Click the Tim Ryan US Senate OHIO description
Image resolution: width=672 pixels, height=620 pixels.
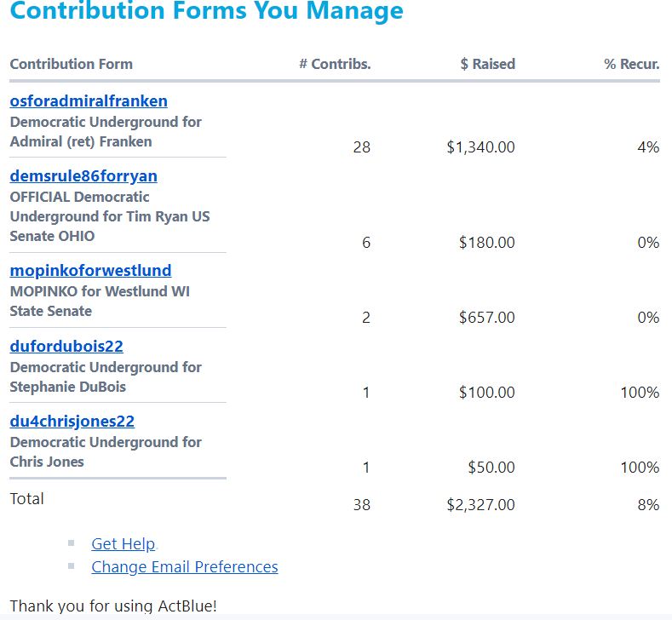pos(109,216)
